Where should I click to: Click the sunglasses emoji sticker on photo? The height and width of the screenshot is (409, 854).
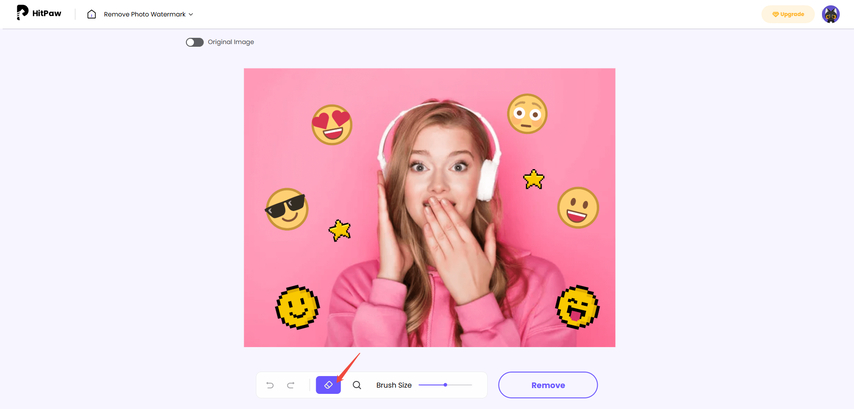(287, 209)
